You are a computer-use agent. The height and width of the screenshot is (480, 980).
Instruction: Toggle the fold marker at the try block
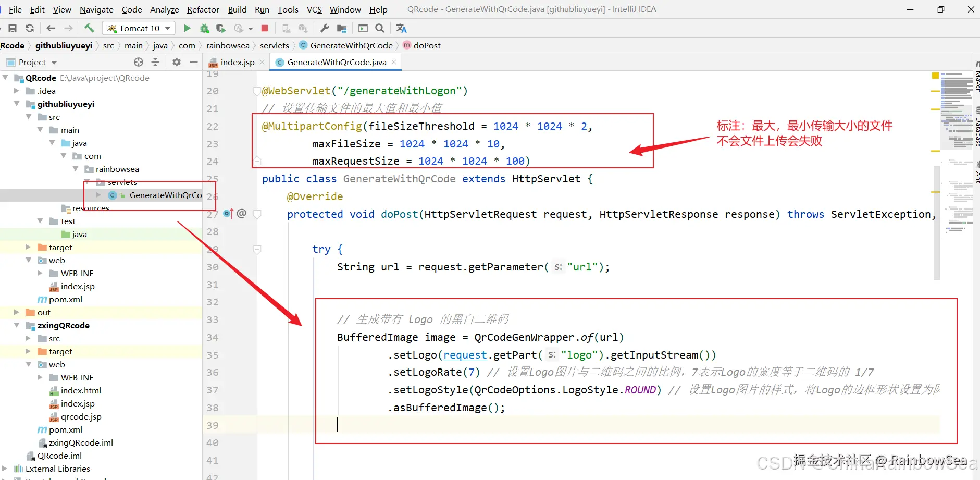coord(257,250)
